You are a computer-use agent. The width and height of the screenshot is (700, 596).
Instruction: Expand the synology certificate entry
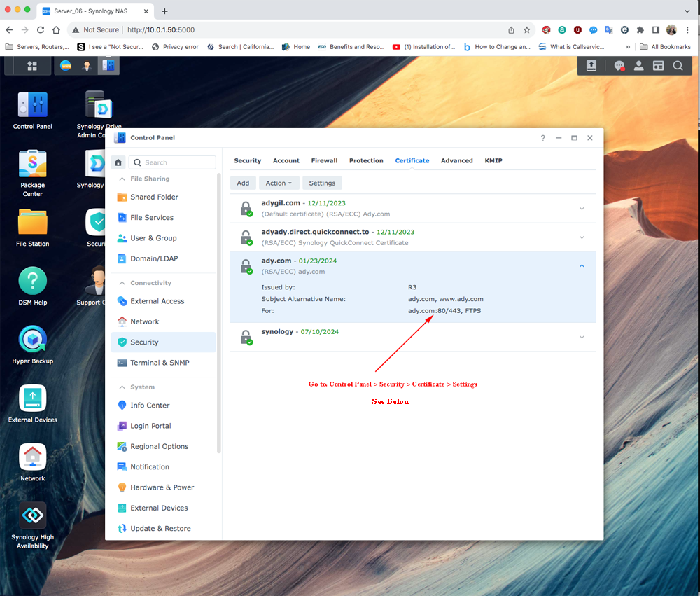[x=582, y=337]
